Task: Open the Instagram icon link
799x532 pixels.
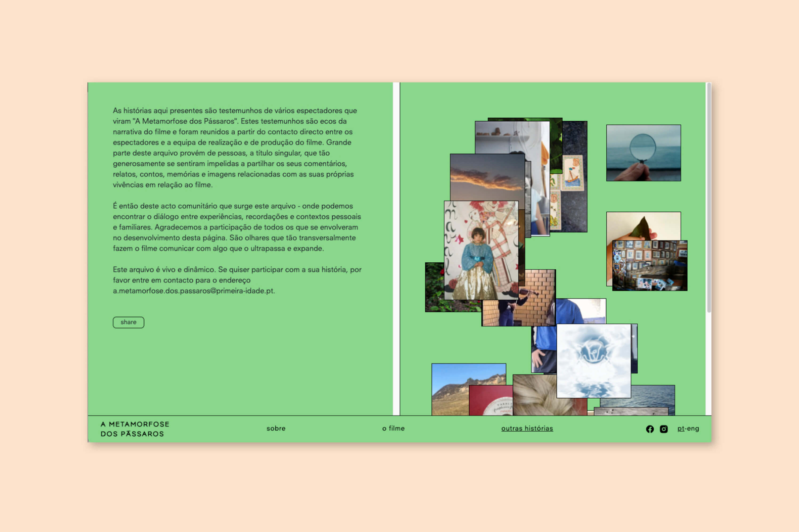Action: [x=663, y=429]
